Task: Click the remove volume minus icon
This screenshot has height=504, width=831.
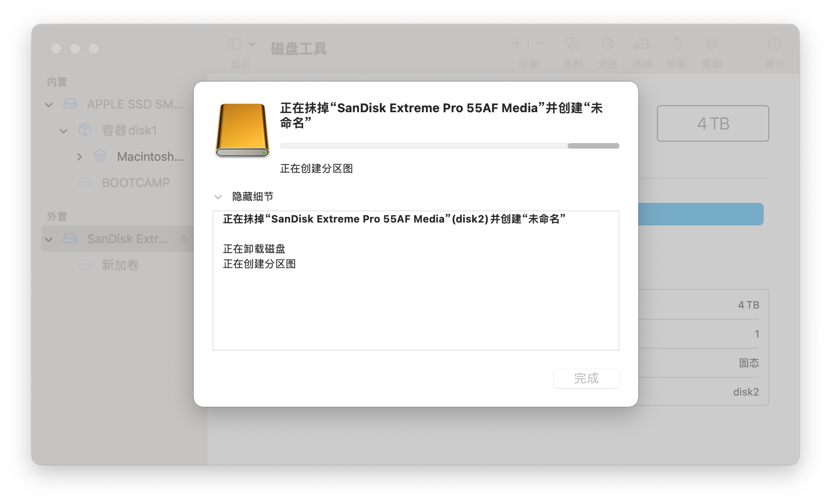Action: 540,43
